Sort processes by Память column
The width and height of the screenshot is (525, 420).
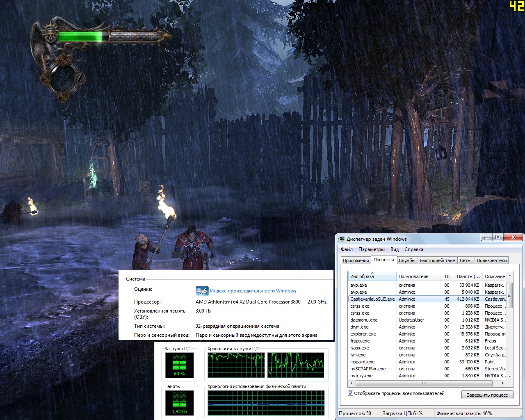(468, 276)
